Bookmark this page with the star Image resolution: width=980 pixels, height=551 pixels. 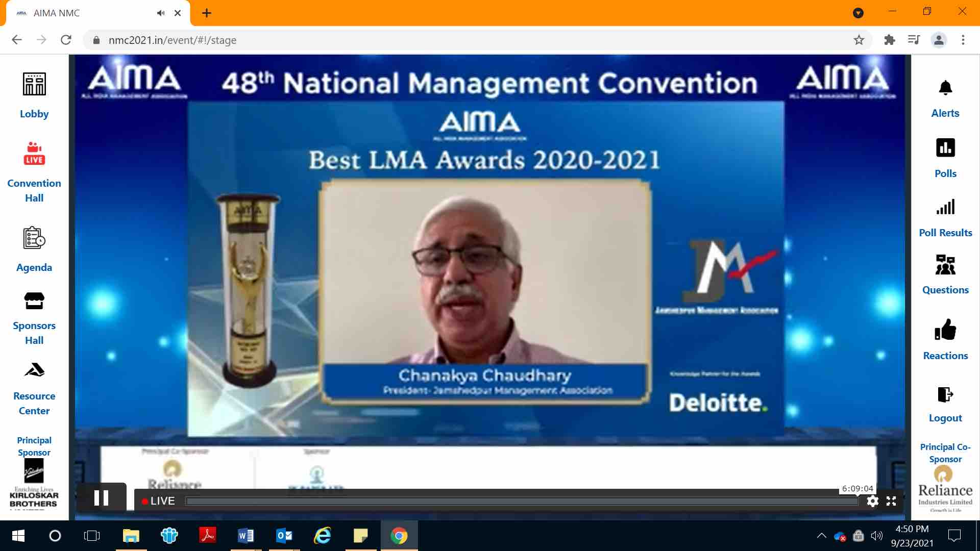[x=859, y=40]
